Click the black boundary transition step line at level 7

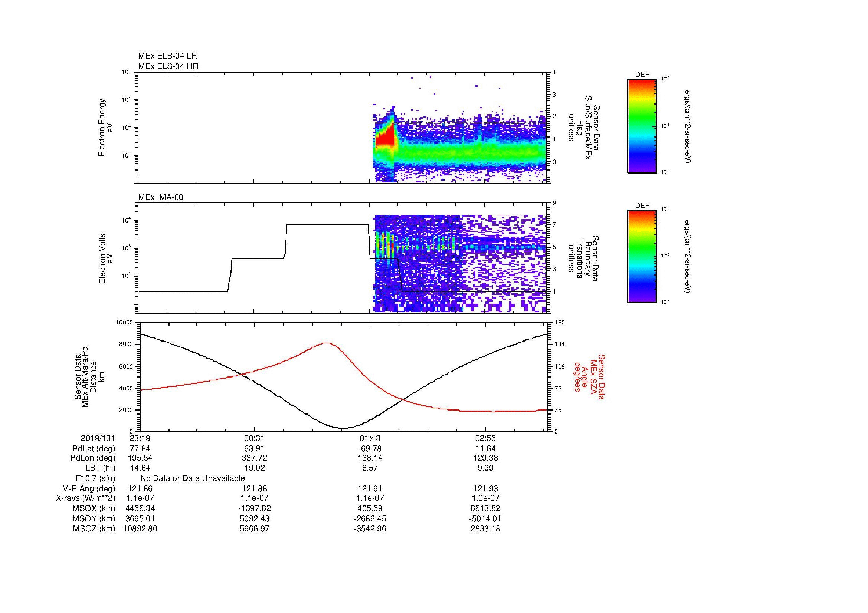click(x=327, y=225)
